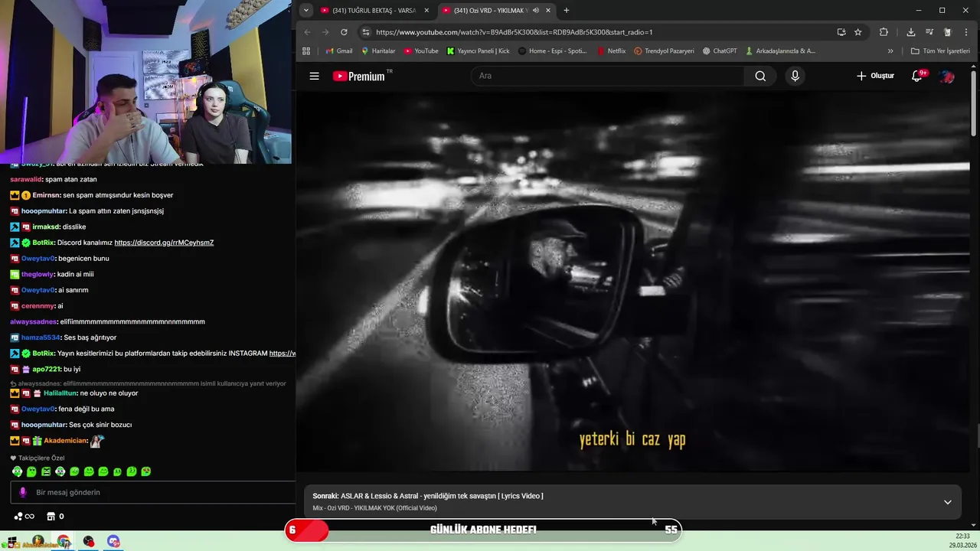Open the tab search chevron
Viewport: 980px width, 551px height.
pyautogui.click(x=306, y=11)
